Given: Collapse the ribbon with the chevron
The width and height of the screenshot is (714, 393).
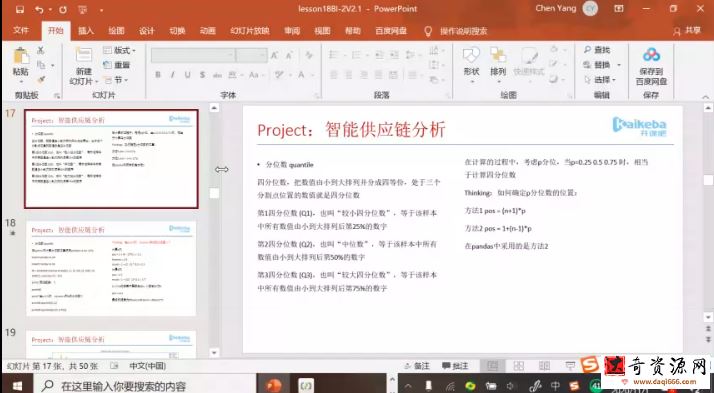Looking at the screenshot, I should [x=705, y=97].
